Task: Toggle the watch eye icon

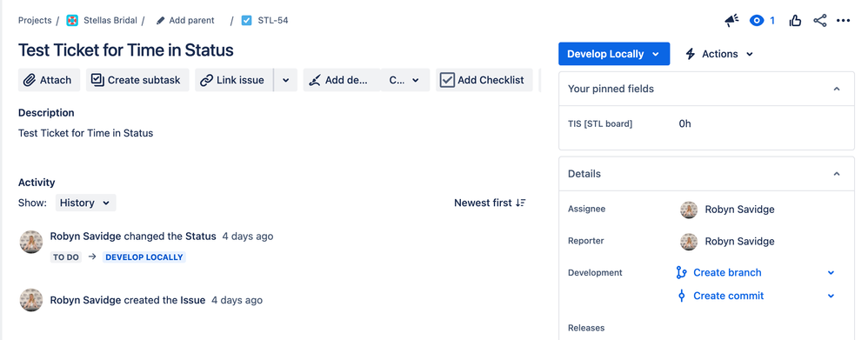Action: [756, 21]
